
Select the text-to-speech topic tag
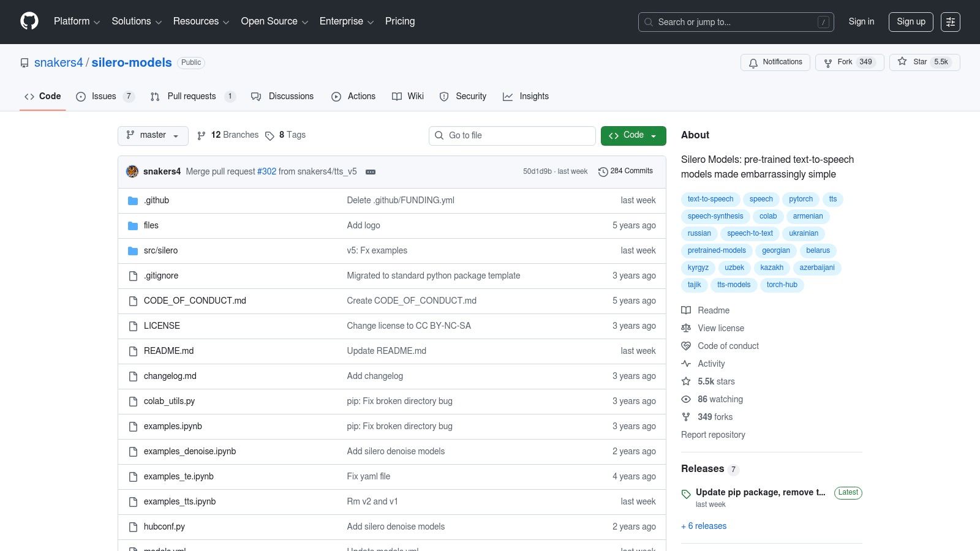pyautogui.click(x=710, y=200)
